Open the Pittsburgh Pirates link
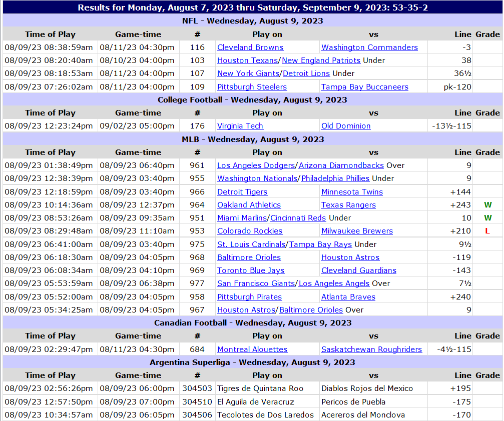This screenshot has width=504, height=421. coord(249,297)
